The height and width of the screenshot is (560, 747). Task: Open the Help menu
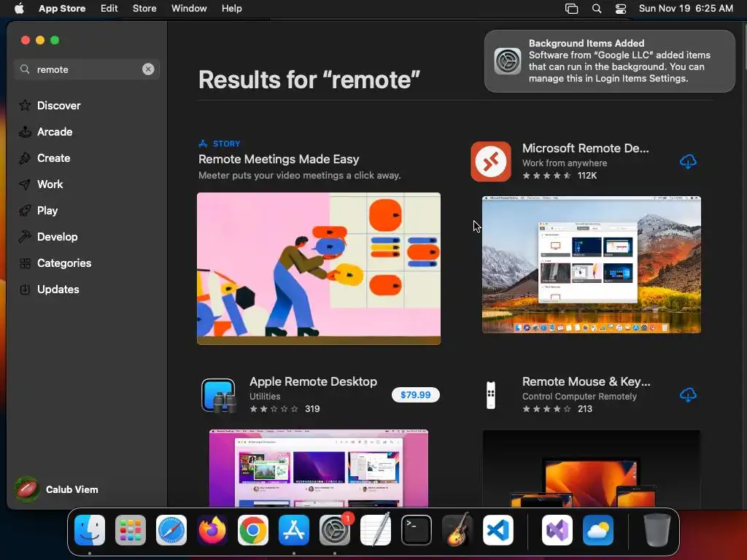(x=231, y=8)
